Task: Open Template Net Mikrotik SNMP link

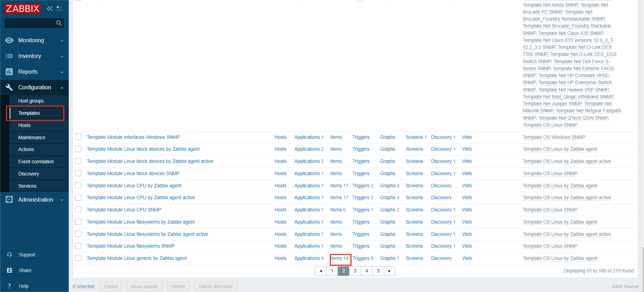Action: click(567, 107)
